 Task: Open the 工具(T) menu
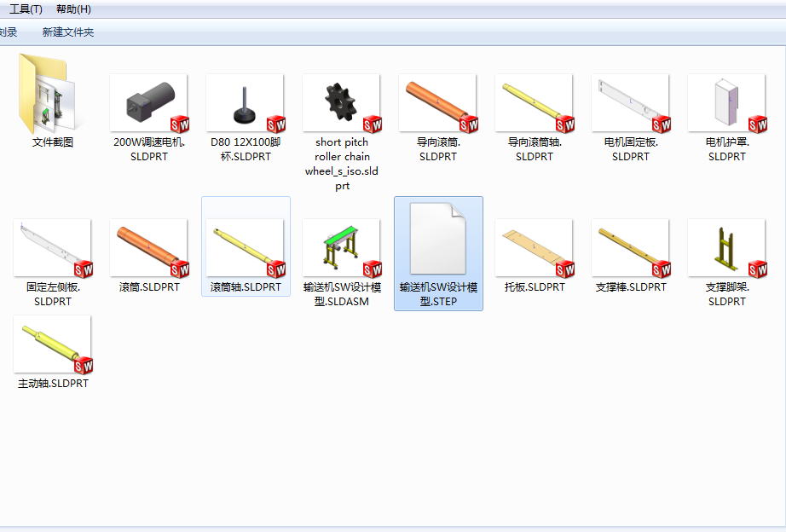(26, 9)
